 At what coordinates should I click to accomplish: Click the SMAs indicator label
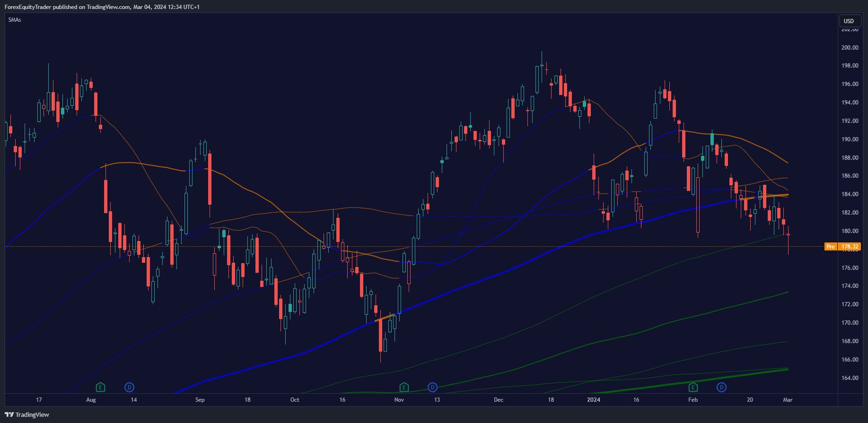click(x=15, y=20)
